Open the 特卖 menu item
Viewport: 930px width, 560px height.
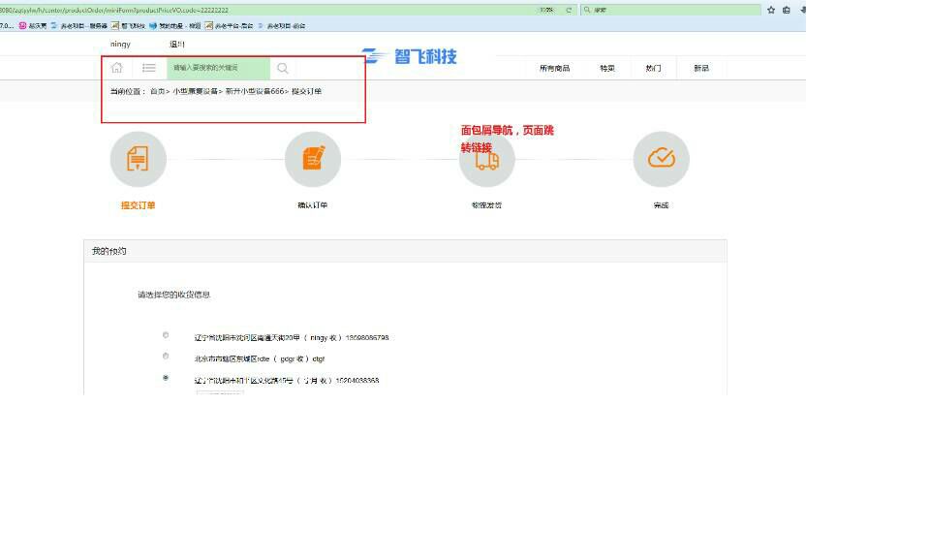(x=607, y=68)
